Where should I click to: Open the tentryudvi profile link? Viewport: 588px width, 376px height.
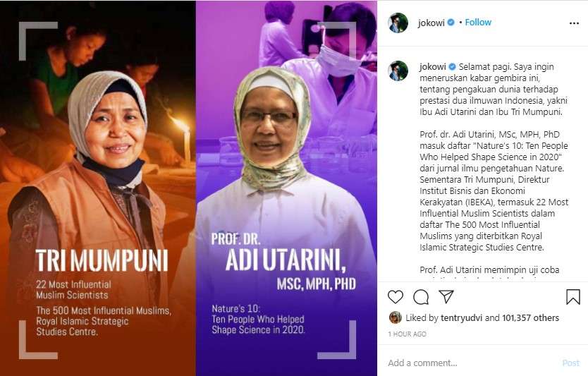click(461, 318)
